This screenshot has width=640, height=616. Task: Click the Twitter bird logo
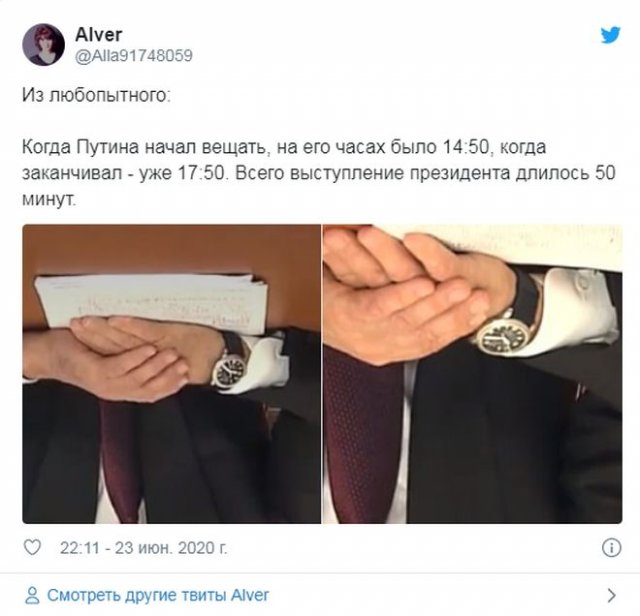coord(610,35)
